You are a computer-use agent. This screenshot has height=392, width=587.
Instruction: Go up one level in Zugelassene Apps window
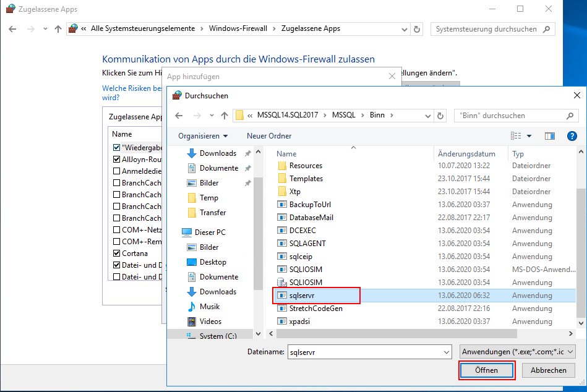(x=58, y=29)
